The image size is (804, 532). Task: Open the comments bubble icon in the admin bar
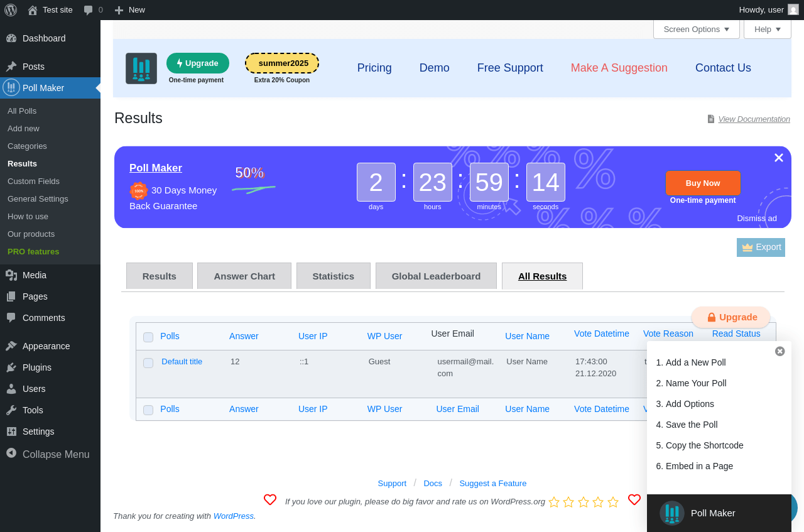point(89,10)
